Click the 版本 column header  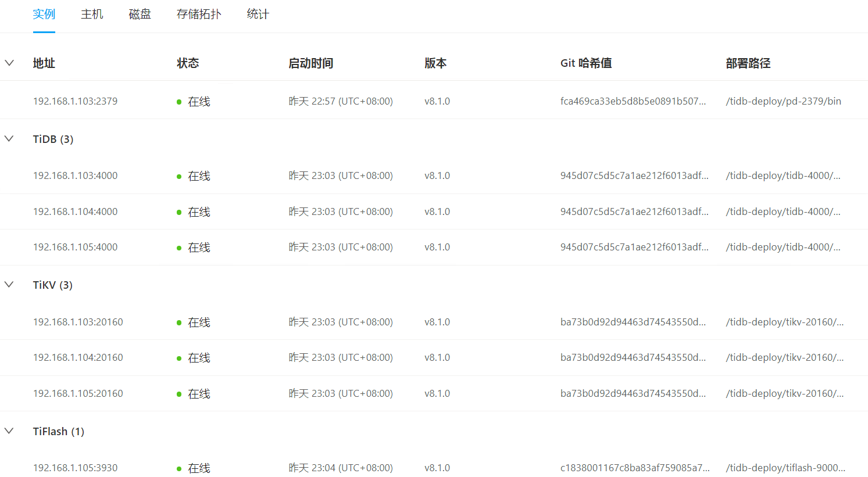pyautogui.click(x=435, y=63)
